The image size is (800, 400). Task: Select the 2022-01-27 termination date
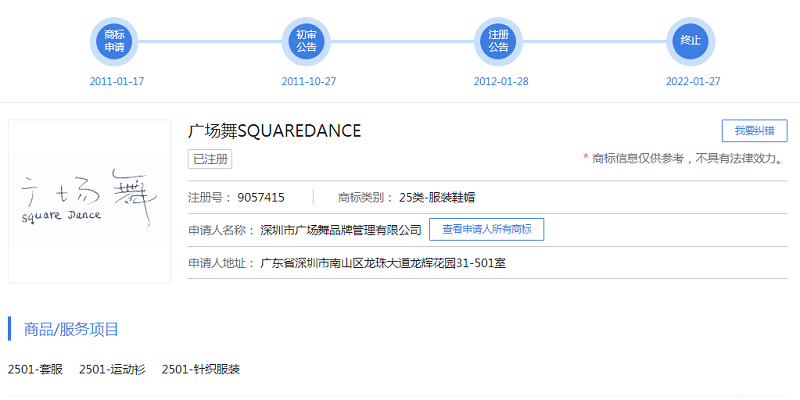pos(692,81)
